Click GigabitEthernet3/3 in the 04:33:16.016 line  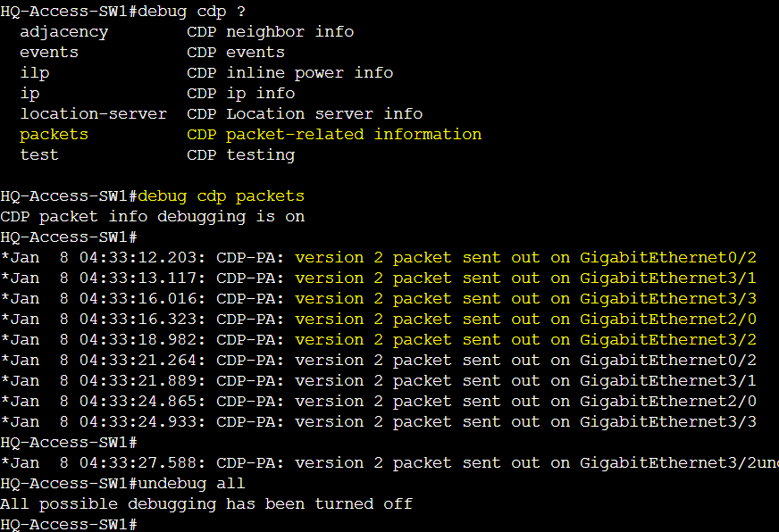point(668,299)
